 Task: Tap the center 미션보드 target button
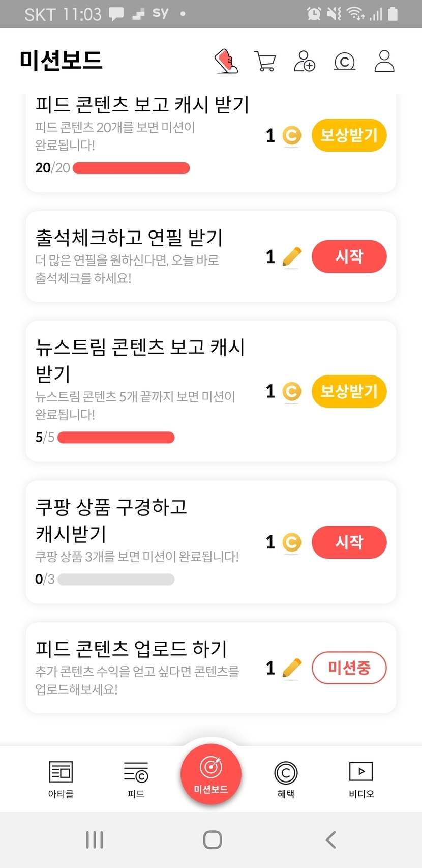[x=211, y=773]
